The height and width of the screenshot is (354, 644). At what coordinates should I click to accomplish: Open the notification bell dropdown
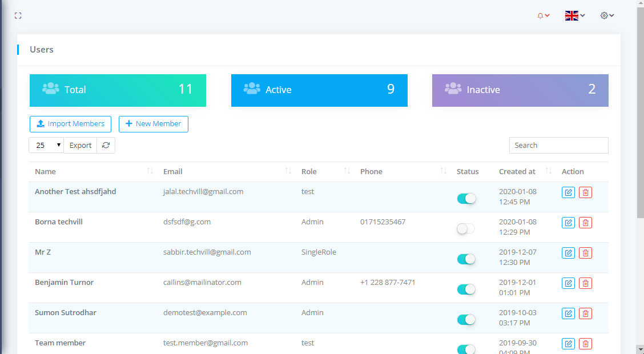[543, 16]
